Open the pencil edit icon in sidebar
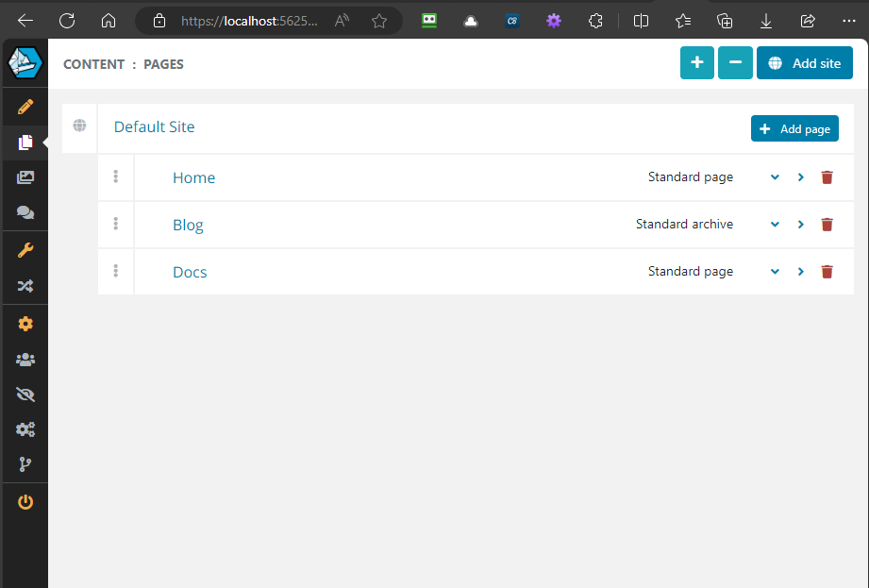Viewport: 869px width, 588px height. click(x=25, y=107)
